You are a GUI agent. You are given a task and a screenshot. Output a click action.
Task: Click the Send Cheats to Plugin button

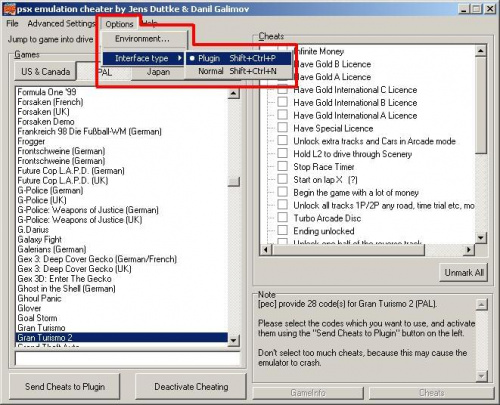(65, 387)
